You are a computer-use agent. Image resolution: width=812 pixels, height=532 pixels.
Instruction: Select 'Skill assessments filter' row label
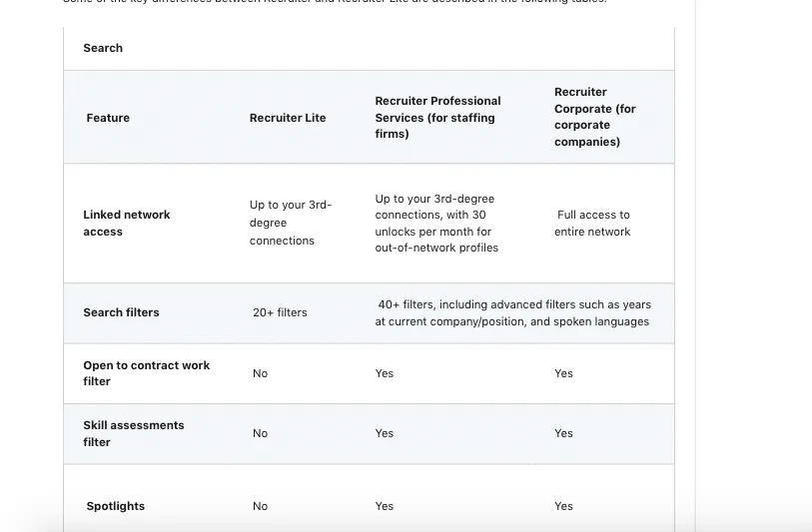pyautogui.click(x=134, y=433)
